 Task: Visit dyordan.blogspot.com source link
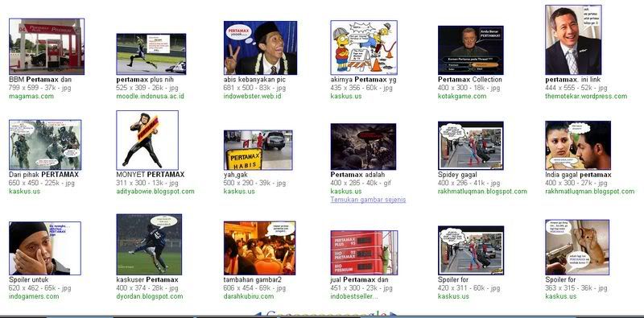[150, 296]
